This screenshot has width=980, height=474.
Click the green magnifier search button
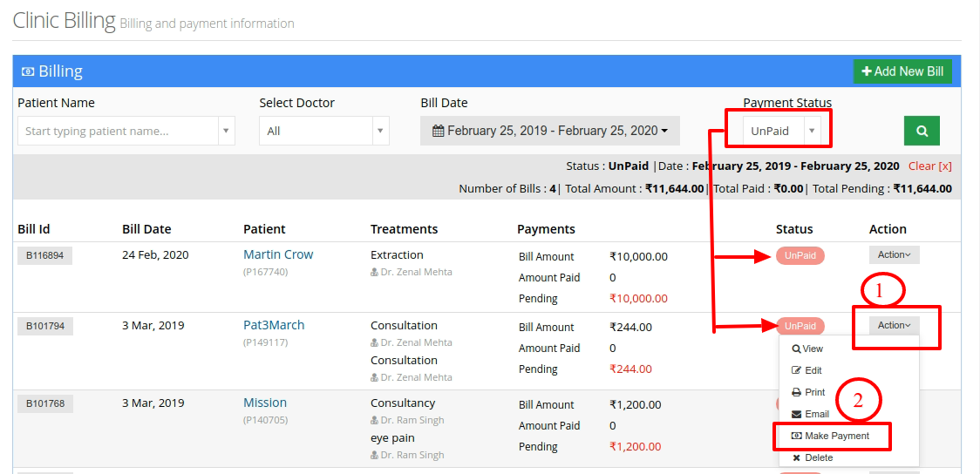(x=922, y=132)
